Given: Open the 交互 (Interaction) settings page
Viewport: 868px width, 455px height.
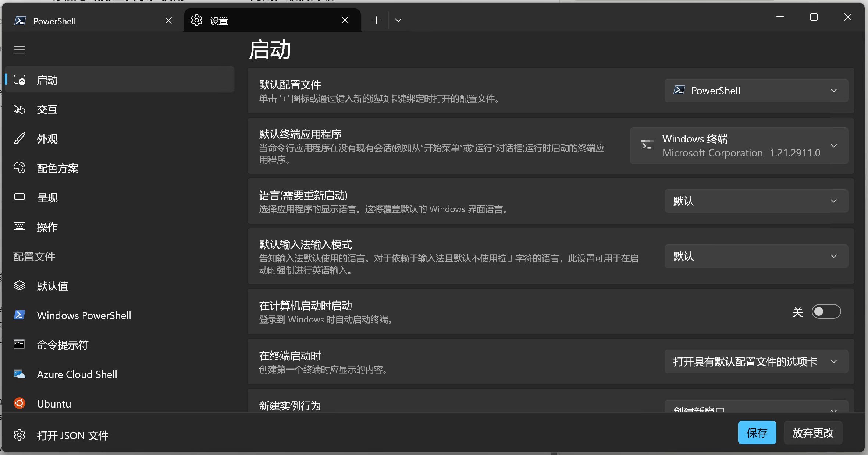Looking at the screenshot, I should tap(47, 109).
